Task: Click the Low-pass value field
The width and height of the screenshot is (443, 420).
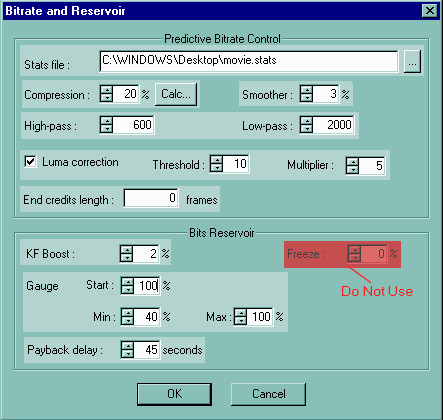Action: pos(333,125)
